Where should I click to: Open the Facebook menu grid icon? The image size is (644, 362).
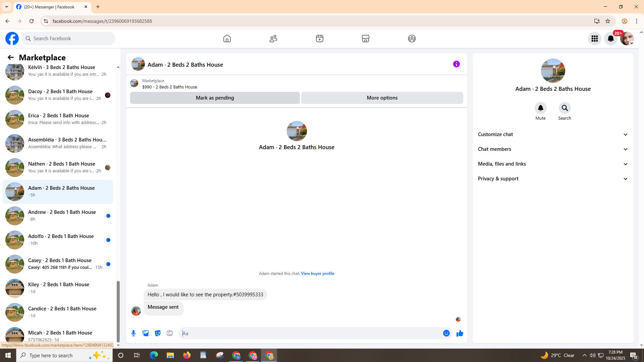[x=594, y=39]
